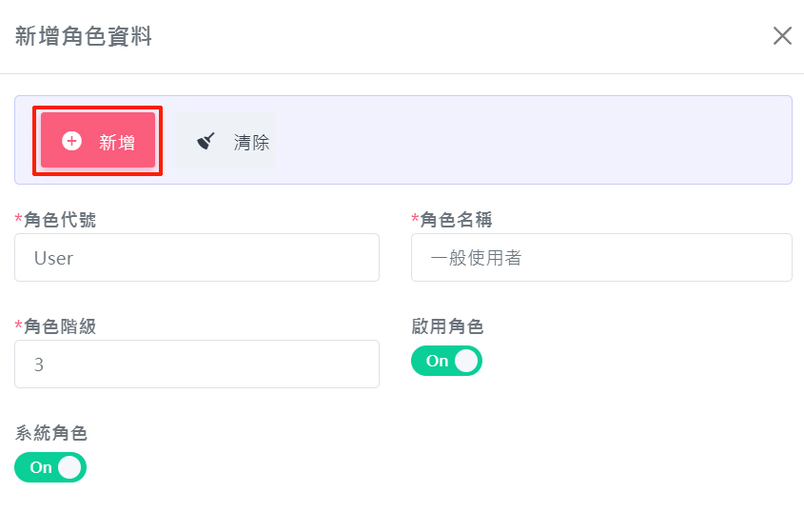Click empty area of the lavender toolbar
The width and height of the screenshot is (804, 532).
[533, 140]
